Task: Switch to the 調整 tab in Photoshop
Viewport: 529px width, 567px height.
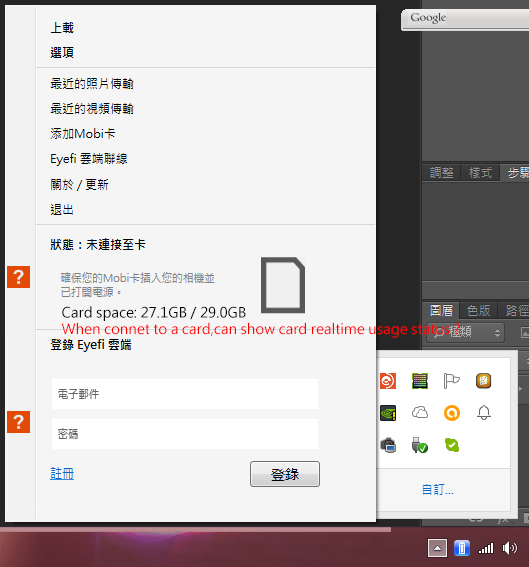Action: (441, 172)
